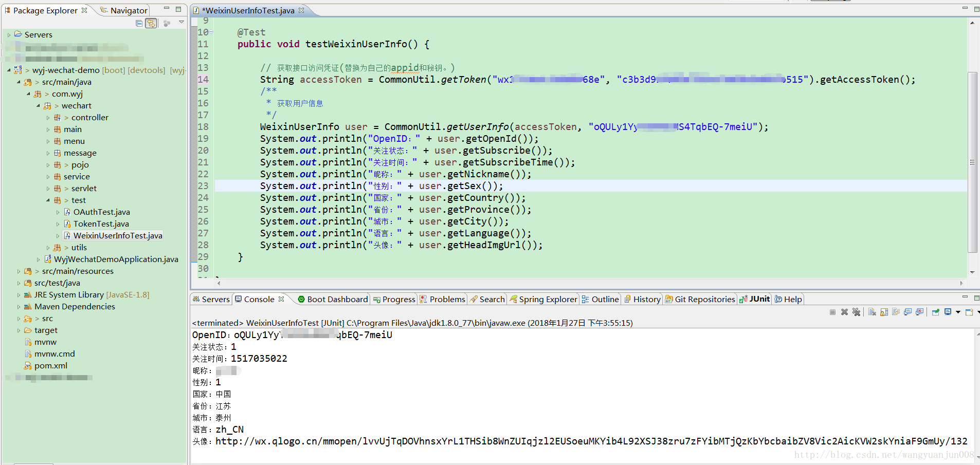Expand JRE System Library node
Screen dimensions: 980x465
(x=19, y=295)
